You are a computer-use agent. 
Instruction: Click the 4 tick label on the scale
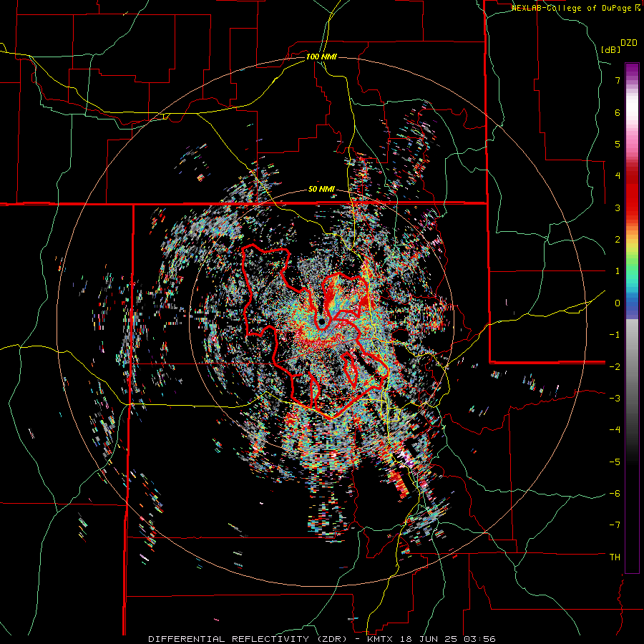pyautogui.click(x=618, y=176)
